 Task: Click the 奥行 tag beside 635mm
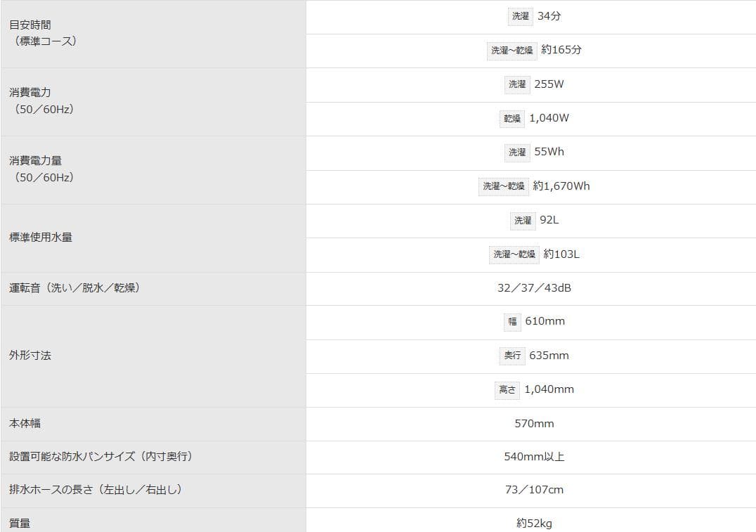coord(512,356)
